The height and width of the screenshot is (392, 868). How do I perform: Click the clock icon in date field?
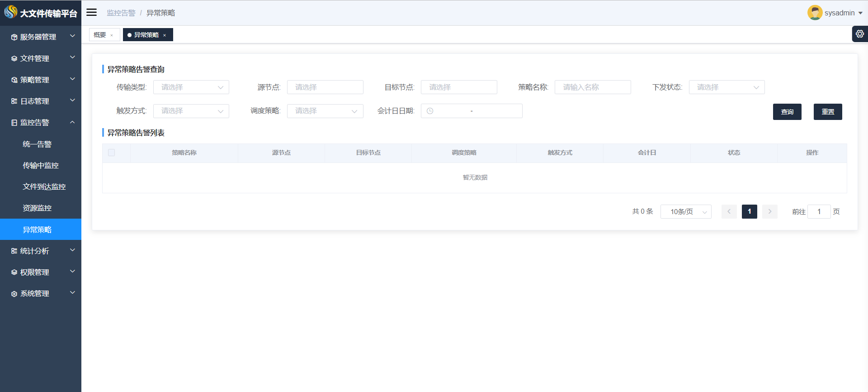[430, 111]
